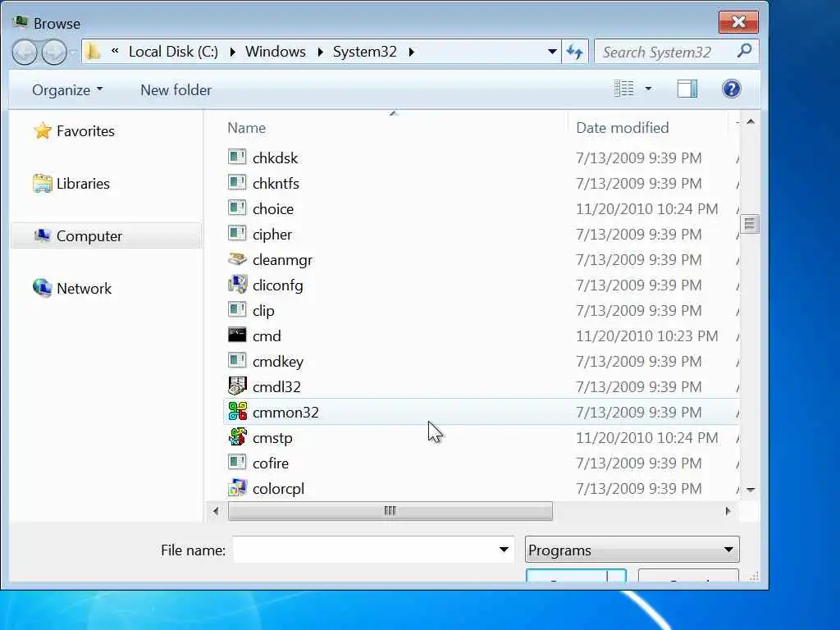Navigate to Windows breadcrumb
This screenshot has height=630, width=840.
pyautogui.click(x=276, y=52)
